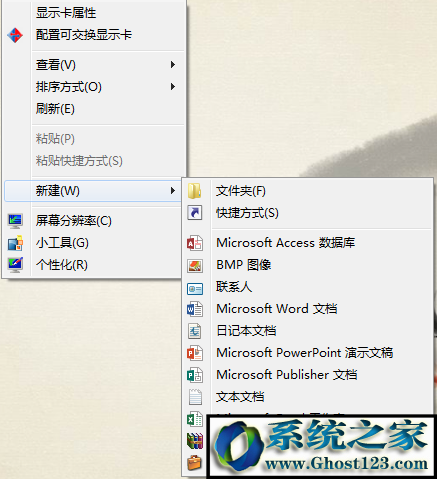Click the green Excel icon
Image resolution: width=437 pixels, height=479 pixels.
195,419
